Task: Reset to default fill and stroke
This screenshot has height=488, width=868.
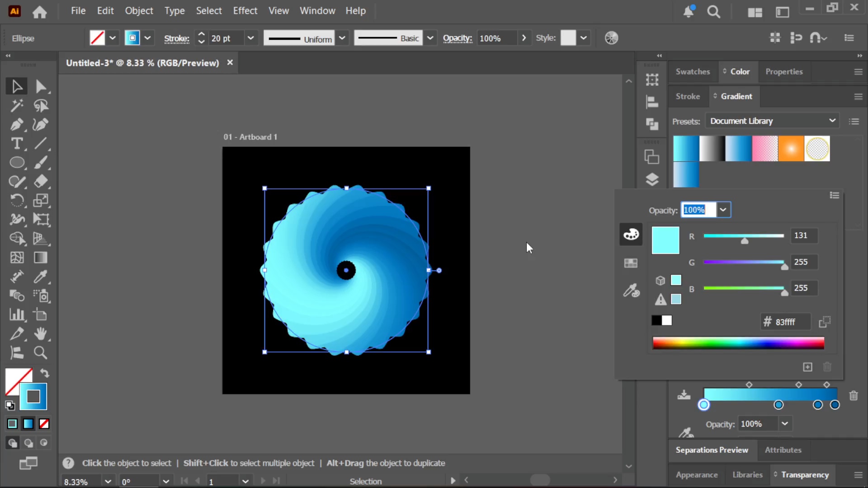Action: (9, 405)
